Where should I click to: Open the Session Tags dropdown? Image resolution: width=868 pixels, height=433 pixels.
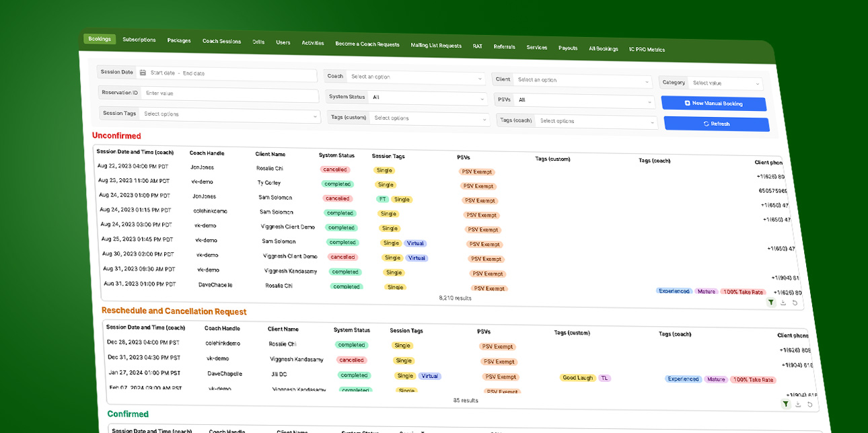click(x=229, y=115)
